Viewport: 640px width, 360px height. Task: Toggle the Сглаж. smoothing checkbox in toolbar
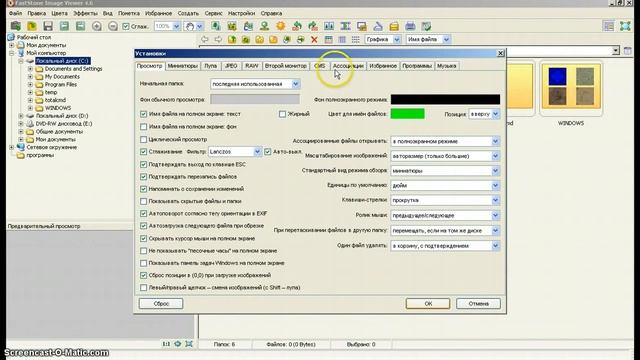tap(126, 27)
